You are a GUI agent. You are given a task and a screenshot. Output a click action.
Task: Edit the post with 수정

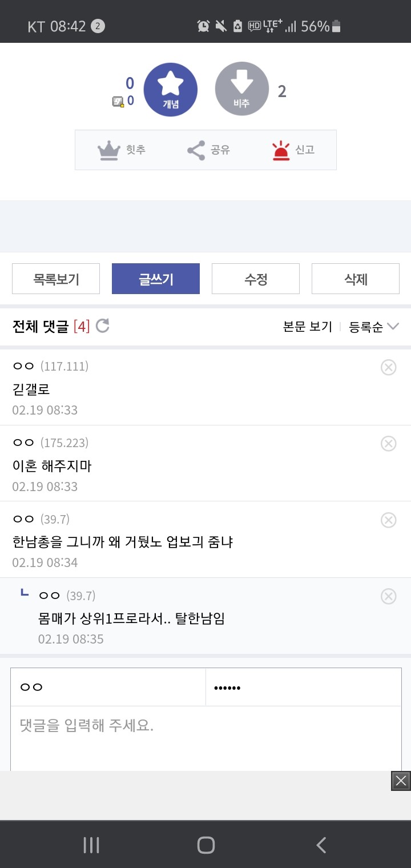click(256, 279)
